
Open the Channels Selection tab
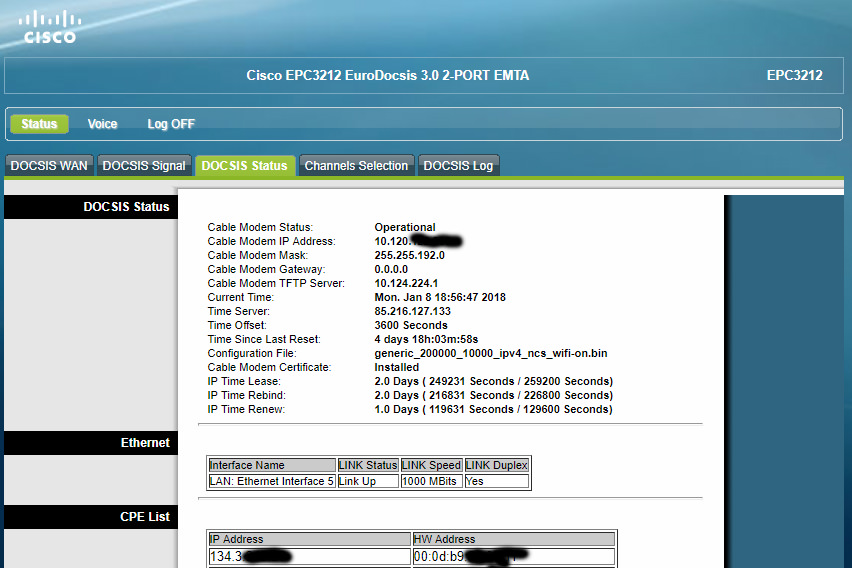(x=356, y=166)
